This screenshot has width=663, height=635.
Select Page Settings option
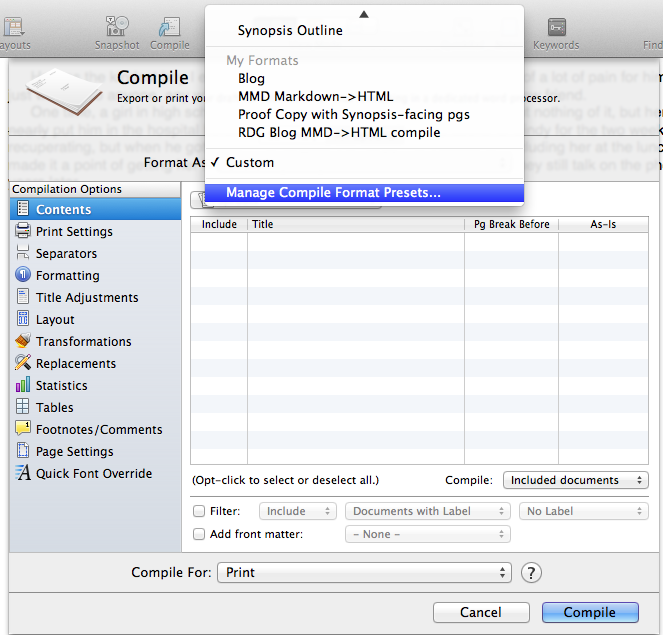coord(96,451)
